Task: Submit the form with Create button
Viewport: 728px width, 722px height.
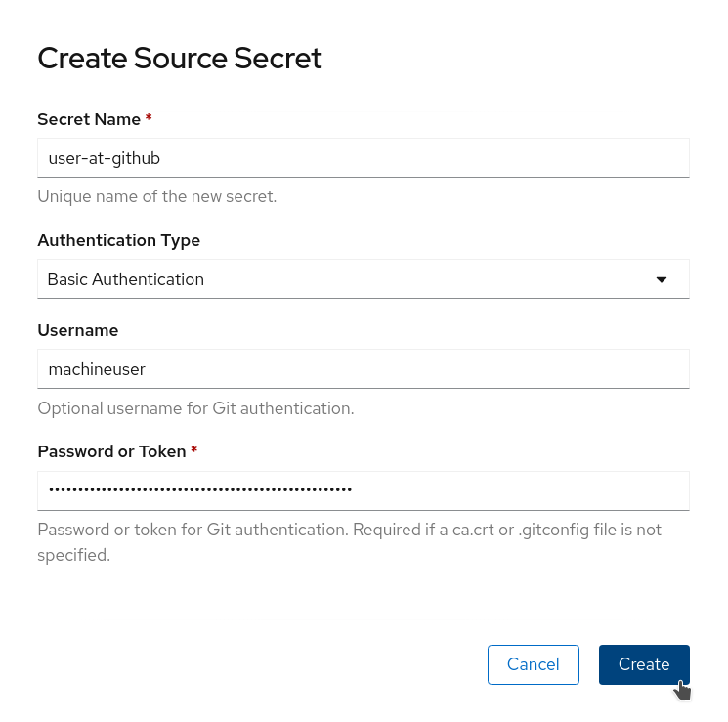Action: coord(644,664)
